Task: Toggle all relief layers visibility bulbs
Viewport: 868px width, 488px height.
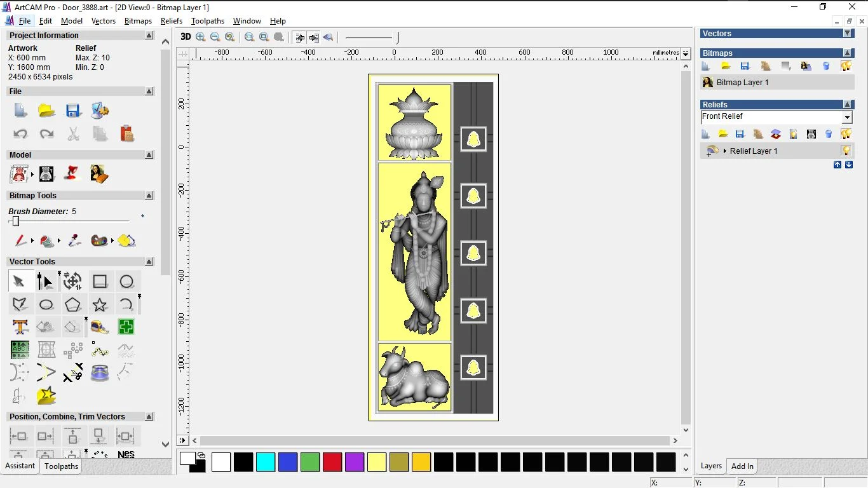Action: coord(846,134)
